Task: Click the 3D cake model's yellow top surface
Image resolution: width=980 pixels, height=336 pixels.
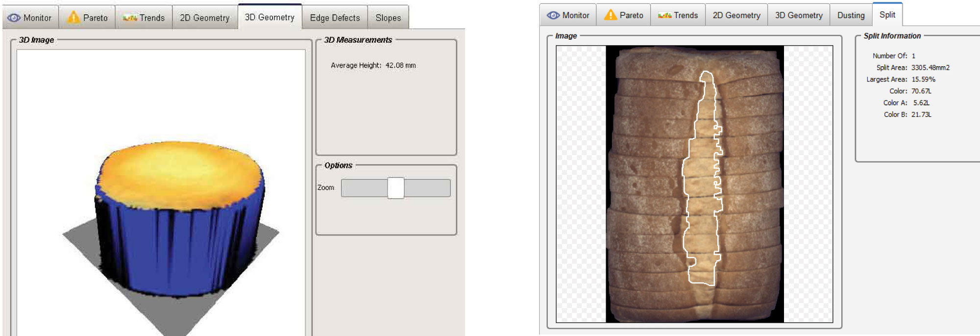Action: tap(179, 172)
